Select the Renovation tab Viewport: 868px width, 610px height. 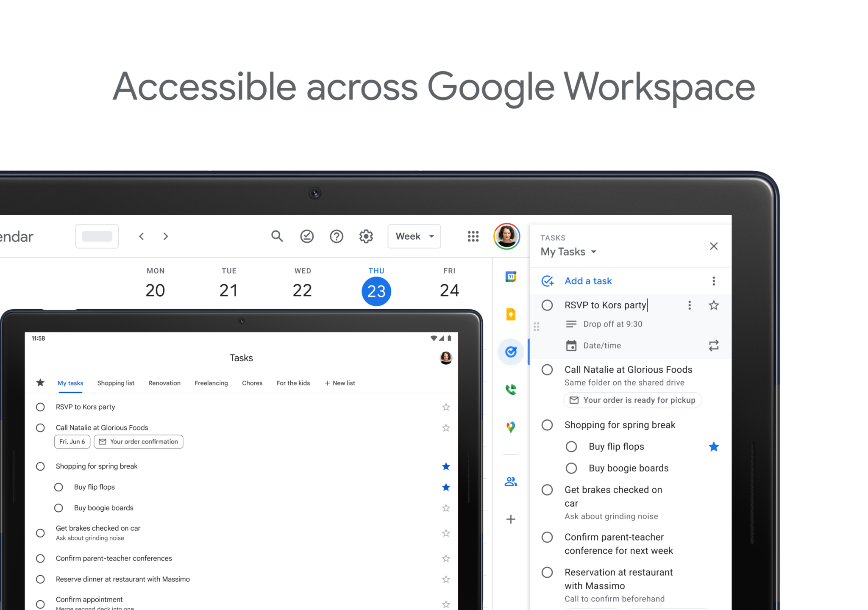click(x=164, y=383)
